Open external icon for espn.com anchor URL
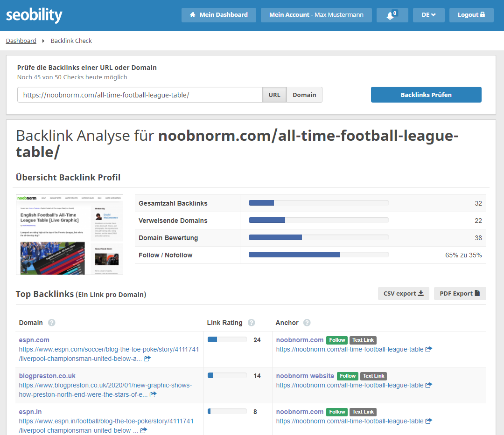This screenshot has height=435, width=504. [429, 349]
